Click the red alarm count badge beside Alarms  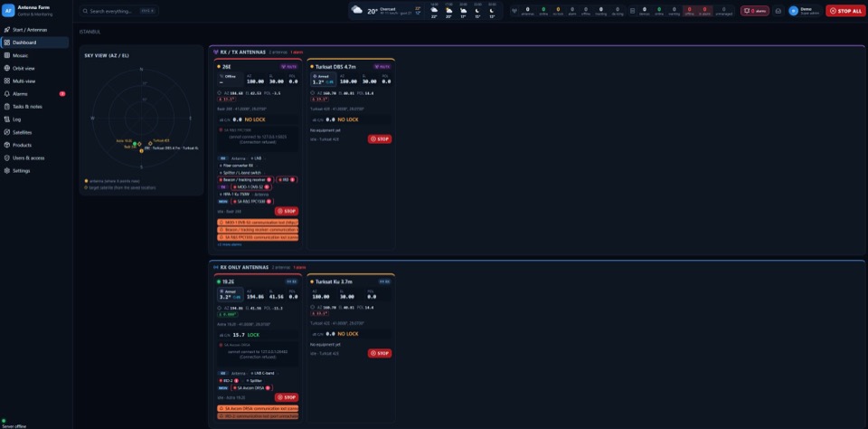coord(62,93)
